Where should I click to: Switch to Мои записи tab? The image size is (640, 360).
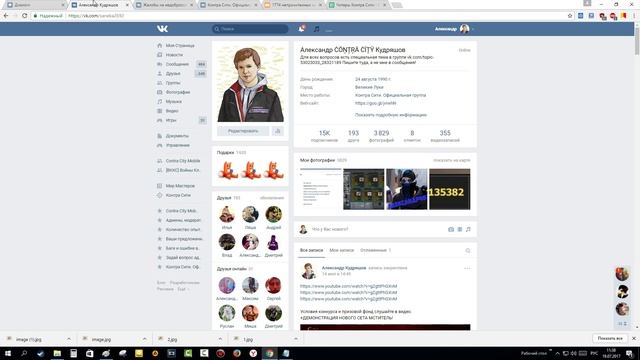coord(342,250)
